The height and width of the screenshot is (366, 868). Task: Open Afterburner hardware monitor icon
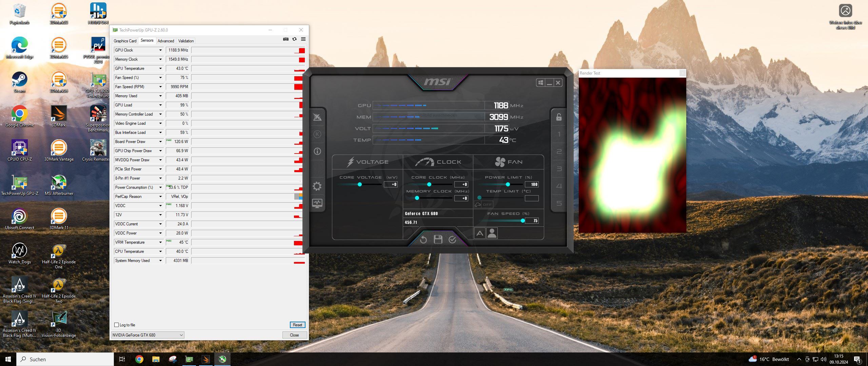point(317,203)
